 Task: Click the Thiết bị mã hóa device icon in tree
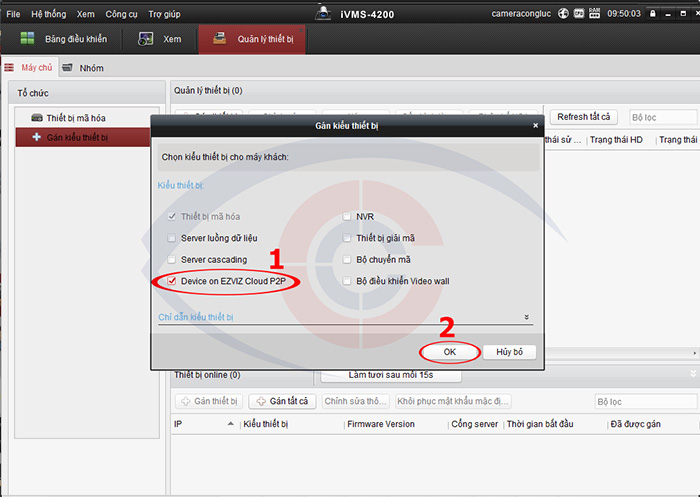(x=37, y=118)
